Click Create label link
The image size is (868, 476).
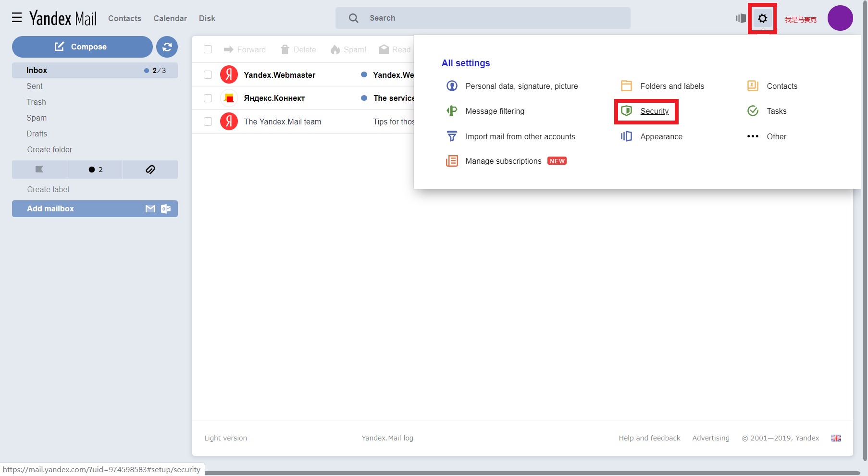click(48, 189)
